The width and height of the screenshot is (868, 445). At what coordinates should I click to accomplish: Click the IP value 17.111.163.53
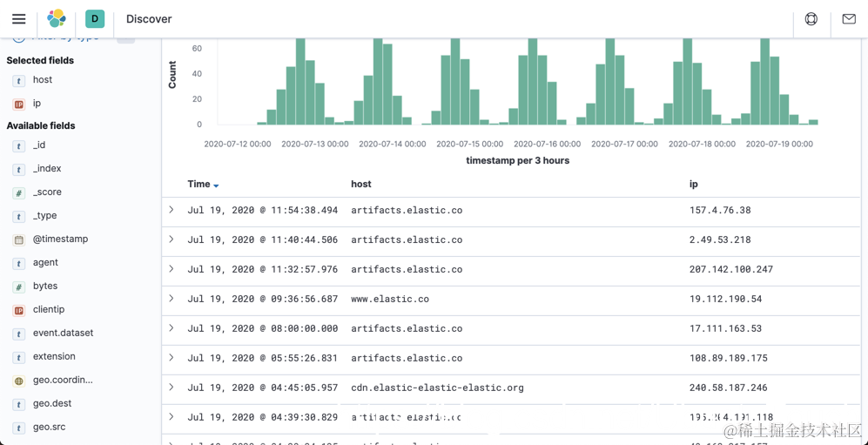726,329
